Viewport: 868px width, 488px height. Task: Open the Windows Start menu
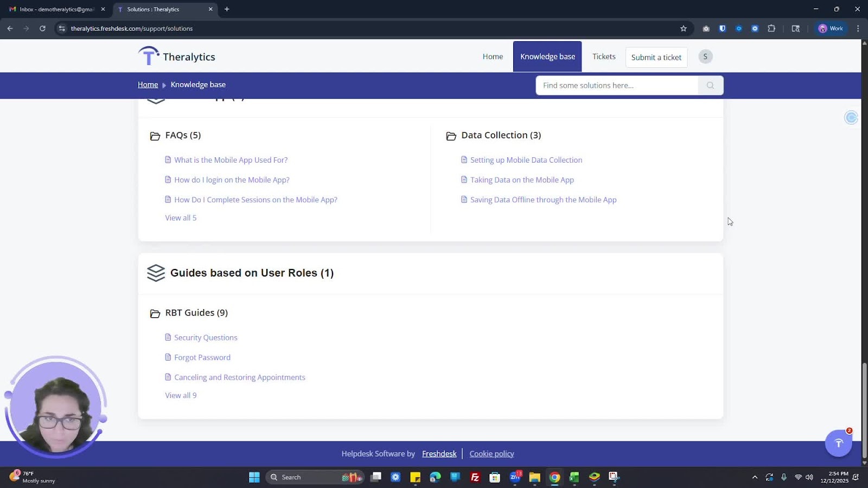point(254,477)
